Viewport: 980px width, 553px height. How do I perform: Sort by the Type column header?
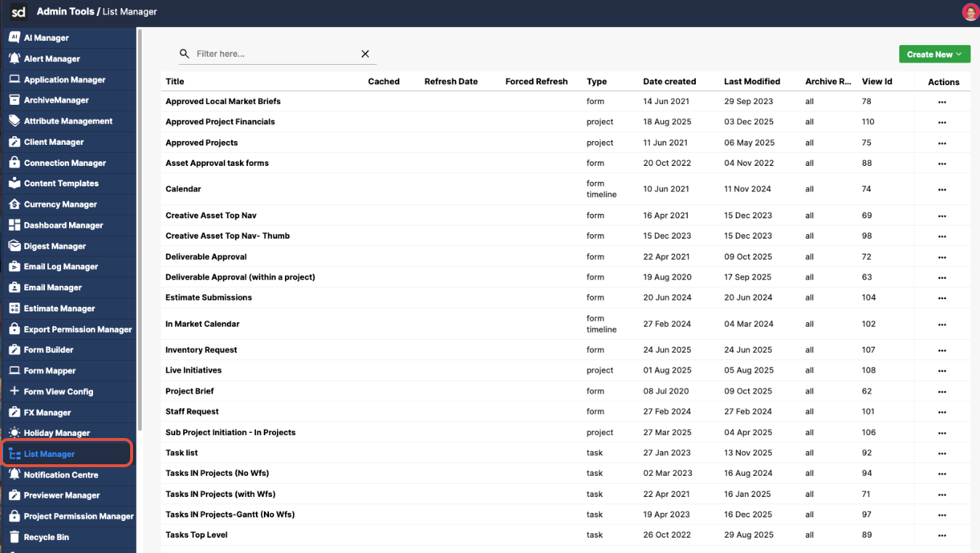(596, 81)
